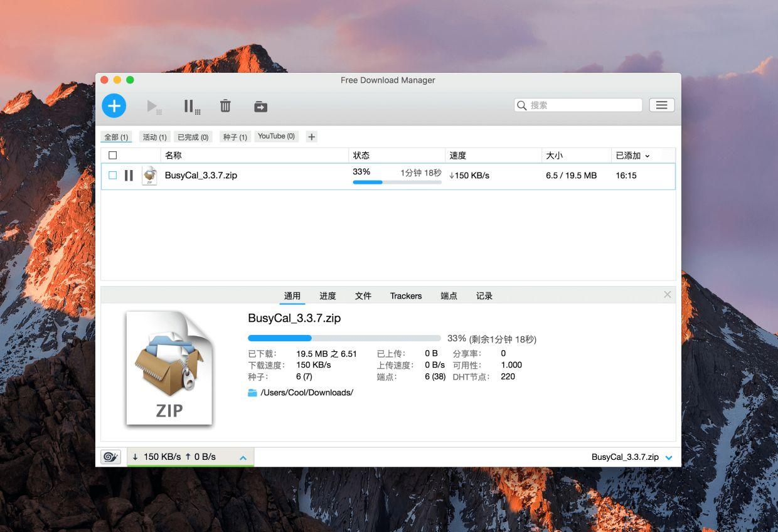
Task: Collapse the speed graph with the chevron
Action: (243, 457)
